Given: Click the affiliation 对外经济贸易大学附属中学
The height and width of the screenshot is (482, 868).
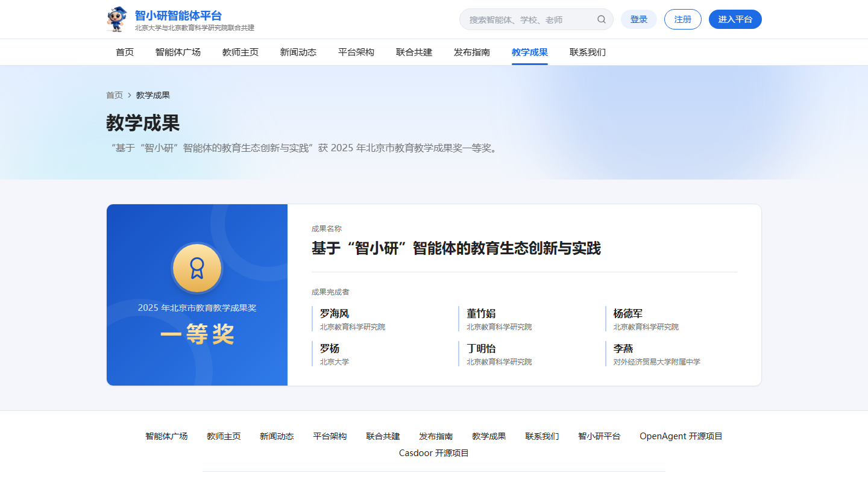Looking at the screenshot, I should pos(657,362).
